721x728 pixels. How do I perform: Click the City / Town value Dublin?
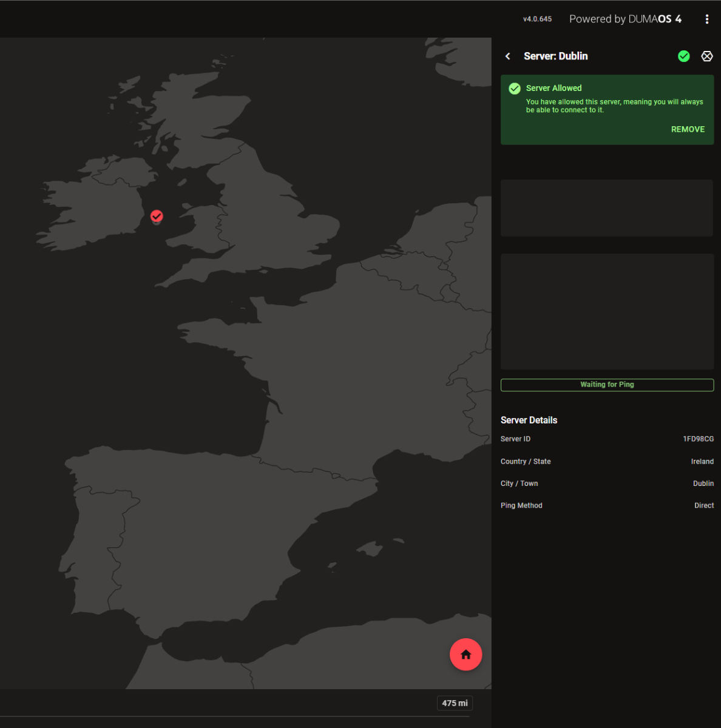703,484
